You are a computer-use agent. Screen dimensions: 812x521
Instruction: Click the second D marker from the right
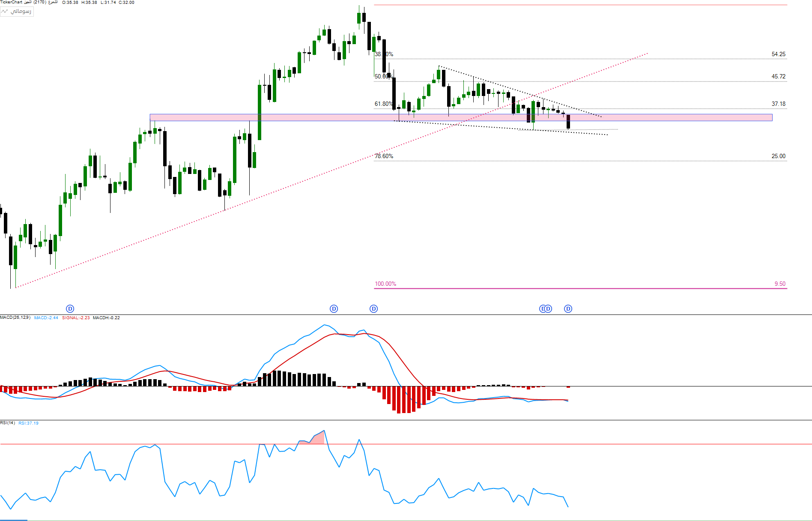tap(548, 308)
